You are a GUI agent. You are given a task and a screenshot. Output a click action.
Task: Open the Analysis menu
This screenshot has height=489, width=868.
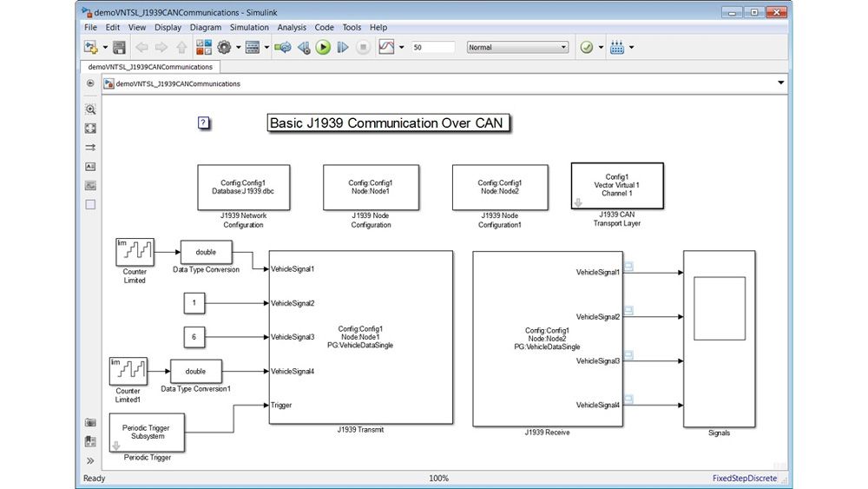point(292,28)
